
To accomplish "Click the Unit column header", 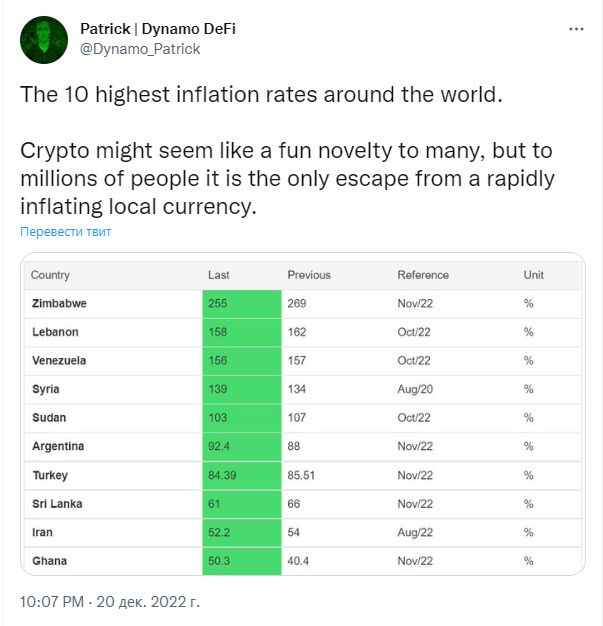I will [533, 275].
